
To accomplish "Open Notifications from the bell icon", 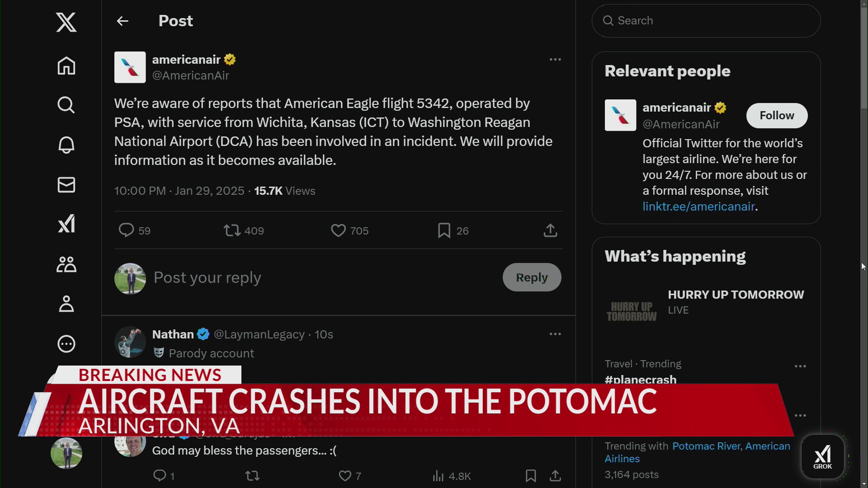I will click(66, 145).
